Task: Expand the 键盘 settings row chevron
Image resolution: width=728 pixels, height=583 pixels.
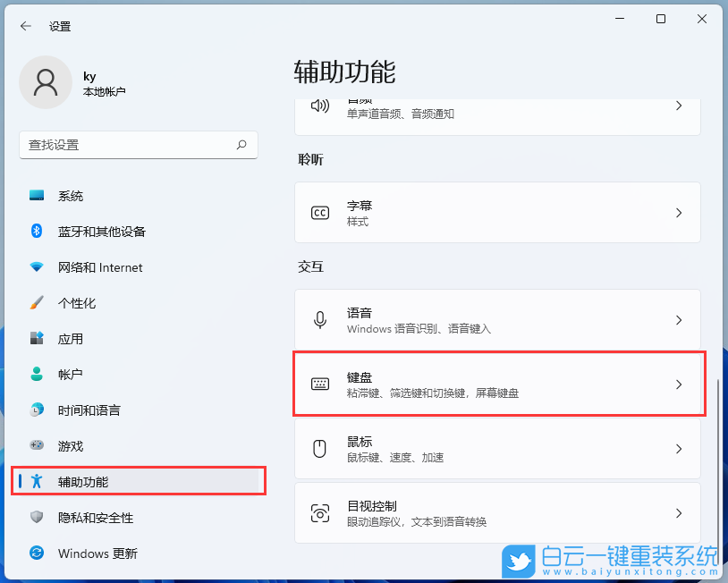Action: coord(679,383)
